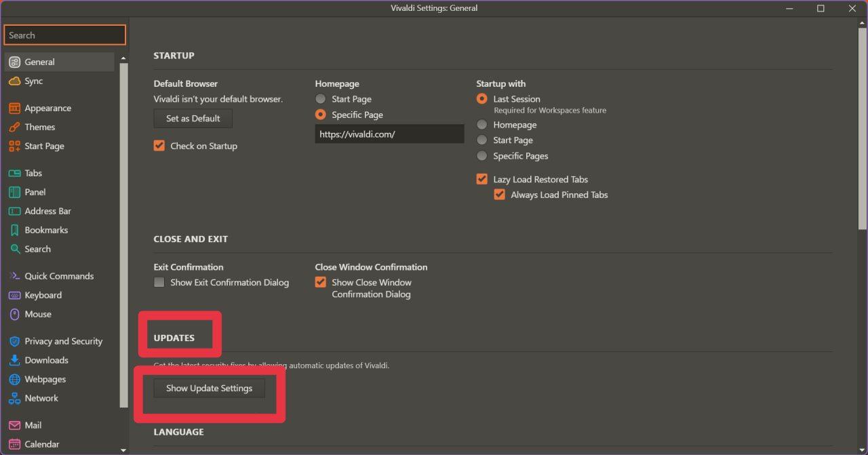Image resolution: width=868 pixels, height=455 pixels.
Task: Click the CLOSE AND EXIT heading
Action: (x=191, y=239)
